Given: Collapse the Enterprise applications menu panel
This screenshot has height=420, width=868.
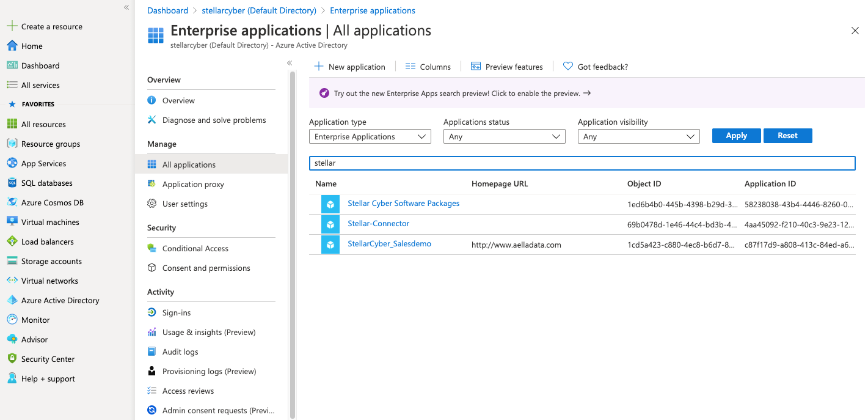Looking at the screenshot, I should click(290, 63).
